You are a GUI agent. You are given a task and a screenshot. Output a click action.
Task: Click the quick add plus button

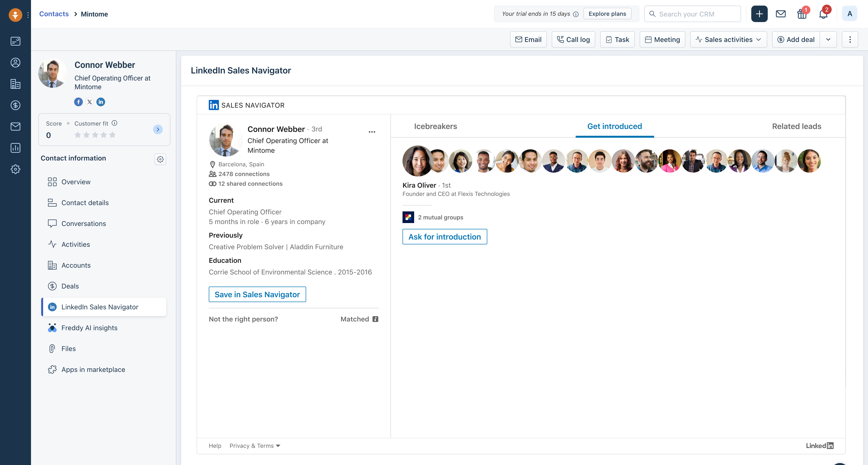pos(759,14)
